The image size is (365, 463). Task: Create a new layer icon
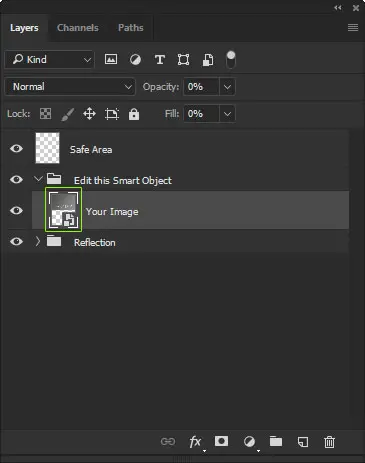click(303, 442)
